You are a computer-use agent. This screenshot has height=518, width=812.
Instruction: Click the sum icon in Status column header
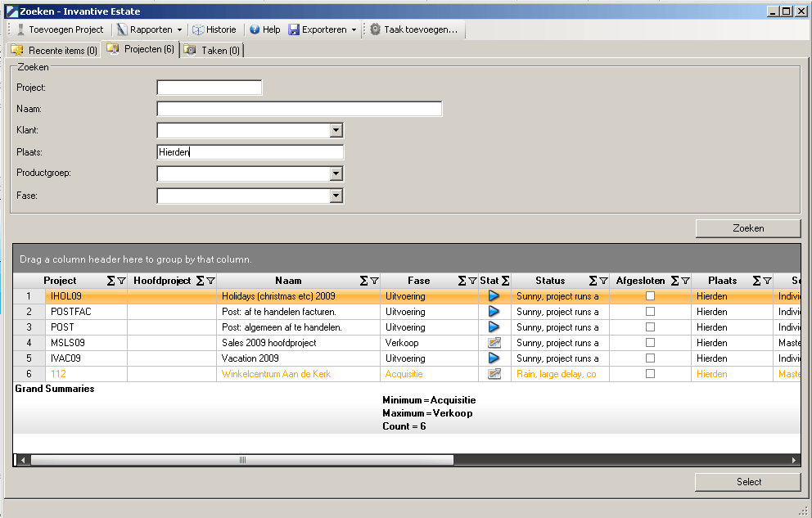593,281
